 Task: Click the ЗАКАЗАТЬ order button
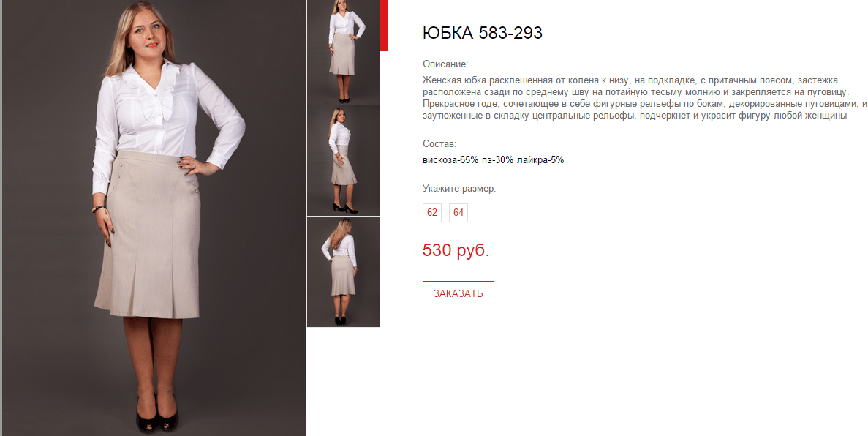(458, 293)
